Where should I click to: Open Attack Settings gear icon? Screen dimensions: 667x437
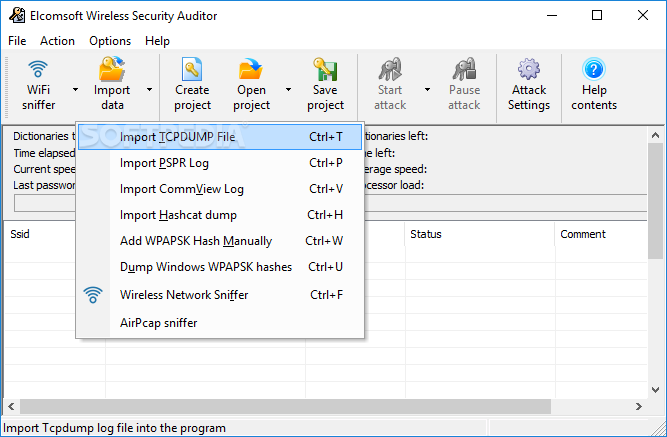tap(529, 69)
